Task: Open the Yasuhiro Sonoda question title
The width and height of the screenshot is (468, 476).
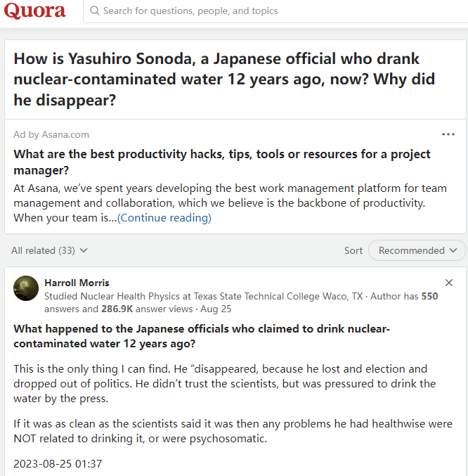Action: (x=226, y=79)
